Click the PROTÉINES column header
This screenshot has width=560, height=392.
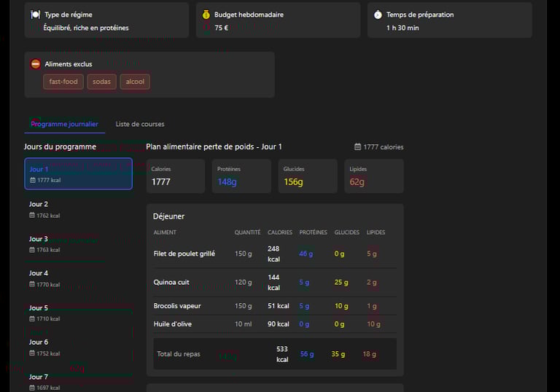tap(314, 232)
